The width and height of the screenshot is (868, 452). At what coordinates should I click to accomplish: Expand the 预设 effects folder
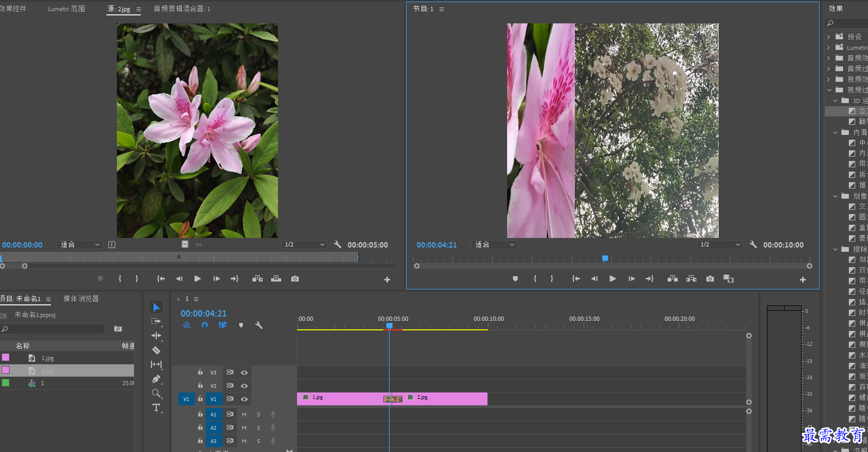pyautogui.click(x=829, y=37)
